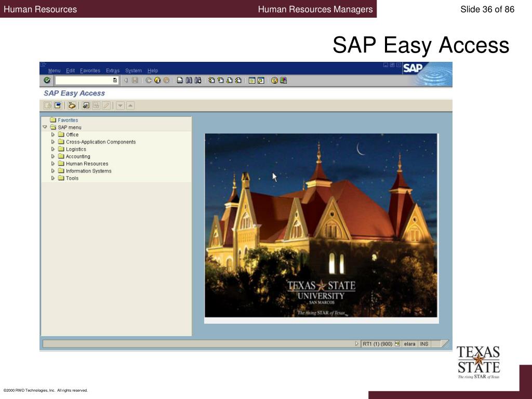Click the User Menu icon in application toolbar
Image resolution: width=532 pixels, height=399 pixels.
[x=48, y=105]
